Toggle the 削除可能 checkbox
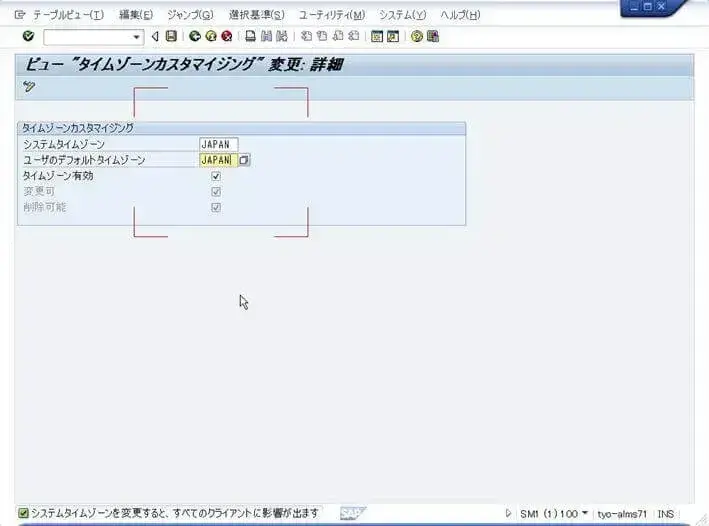Image resolution: width=709 pixels, height=526 pixels. coord(216,208)
